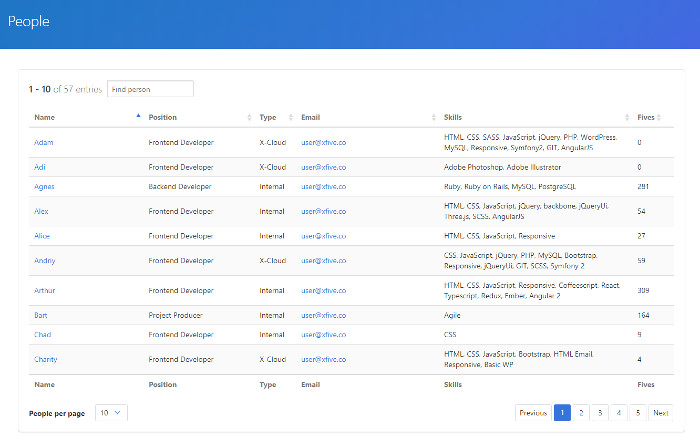Viewport: 700px width, 438px height.
Task: Click X-Cloud type in Charity's row
Action: click(273, 359)
